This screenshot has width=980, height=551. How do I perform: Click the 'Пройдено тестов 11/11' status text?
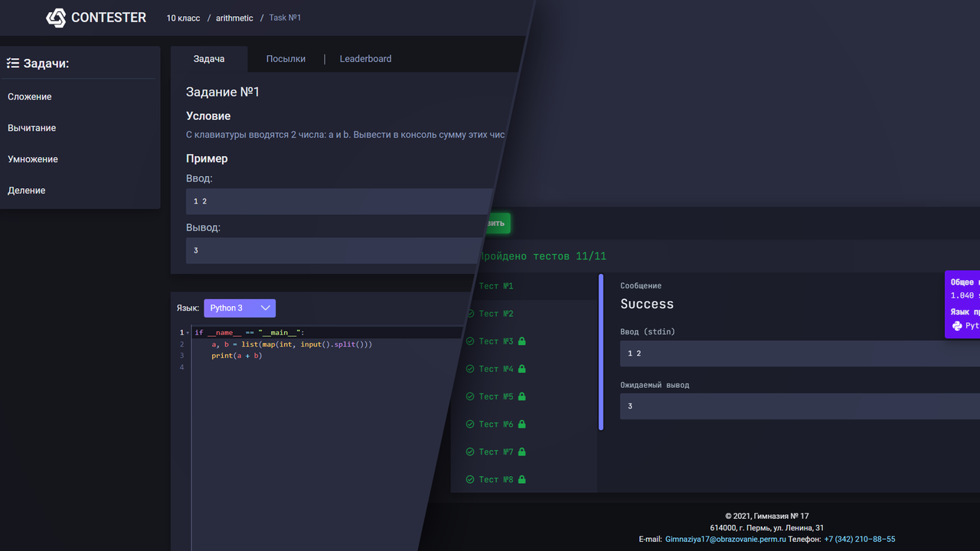pyautogui.click(x=542, y=256)
